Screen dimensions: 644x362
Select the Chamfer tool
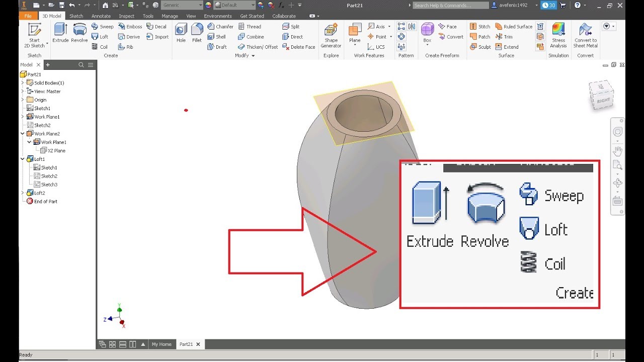coord(220,27)
